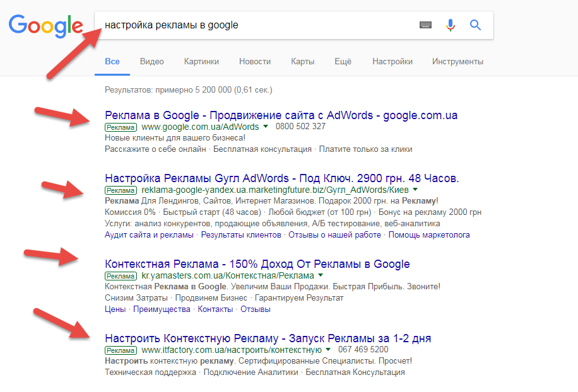Open the Преимущества sitelink
This screenshot has width=578, height=392.
(162, 309)
